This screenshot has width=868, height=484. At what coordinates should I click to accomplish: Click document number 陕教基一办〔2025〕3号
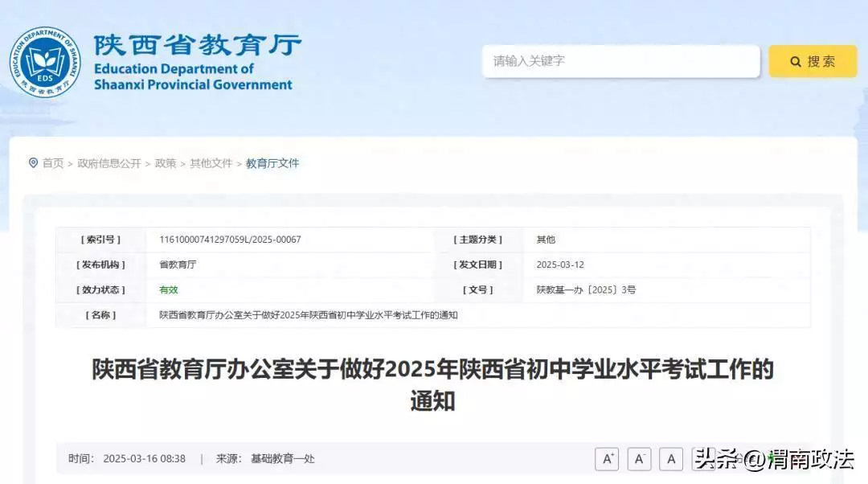click(586, 289)
